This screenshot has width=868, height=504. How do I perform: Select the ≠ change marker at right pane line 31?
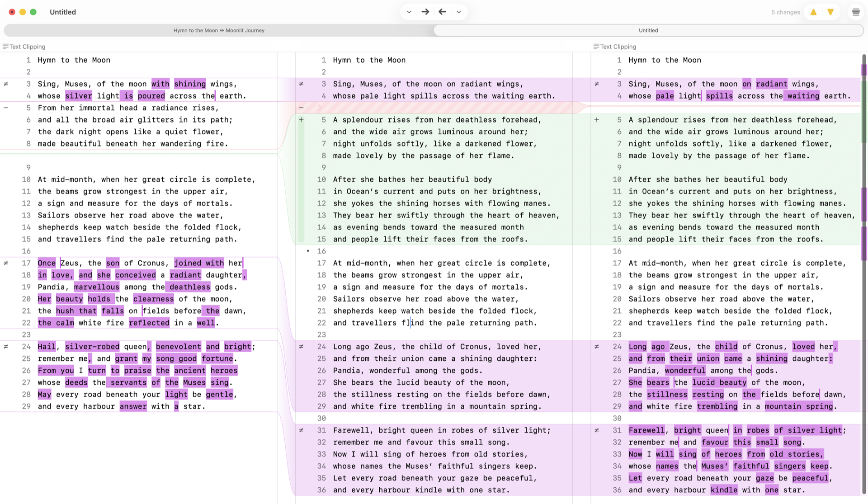597,430
